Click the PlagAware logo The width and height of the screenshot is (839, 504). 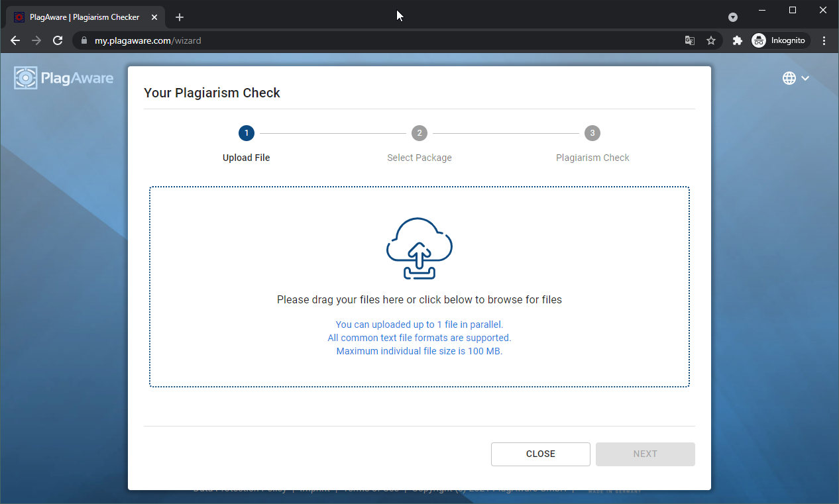tap(64, 78)
